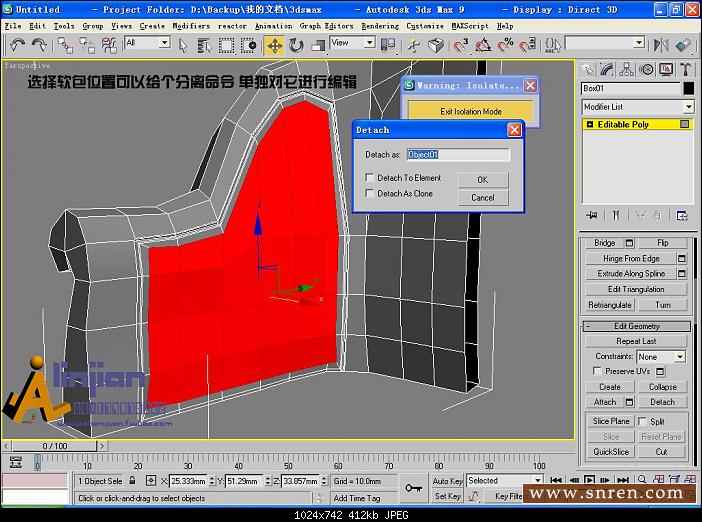702x522 pixels.
Task: Expand the Modifier List dropdown
Action: click(x=688, y=107)
